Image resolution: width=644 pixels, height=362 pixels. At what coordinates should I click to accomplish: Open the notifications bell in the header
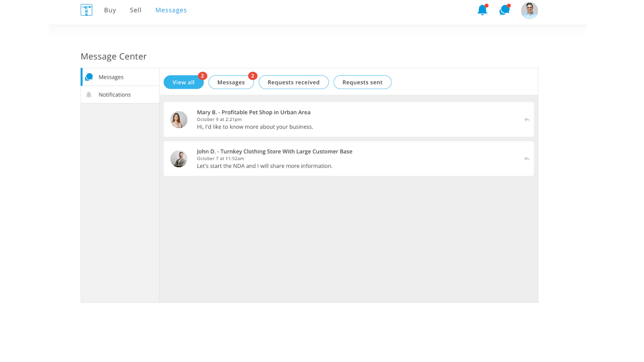[x=482, y=10]
